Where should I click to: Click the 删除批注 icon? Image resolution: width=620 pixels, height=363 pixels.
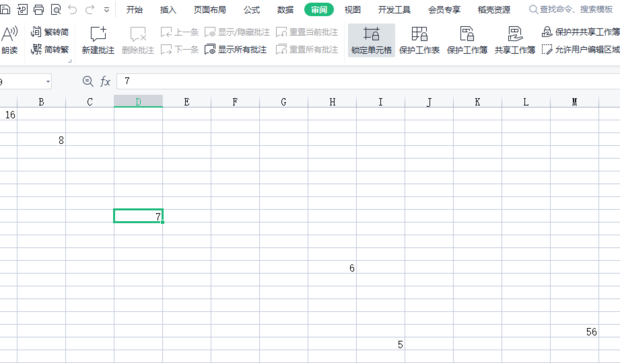coord(138,40)
